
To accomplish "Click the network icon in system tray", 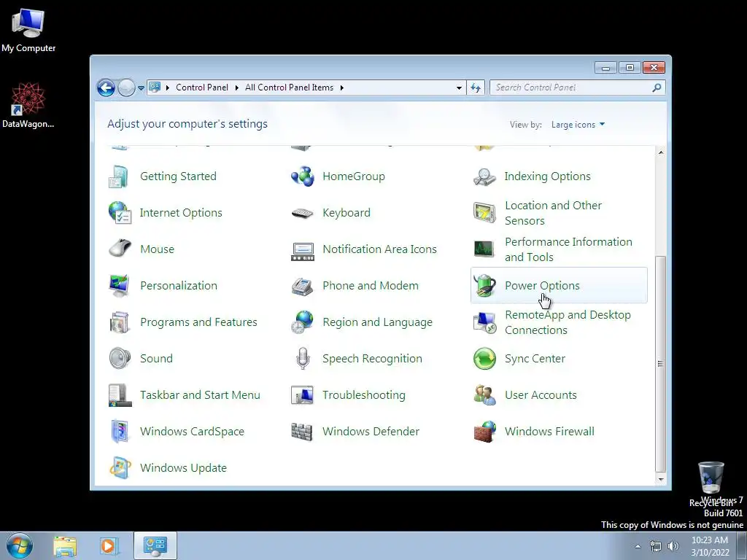I will point(656,546).
